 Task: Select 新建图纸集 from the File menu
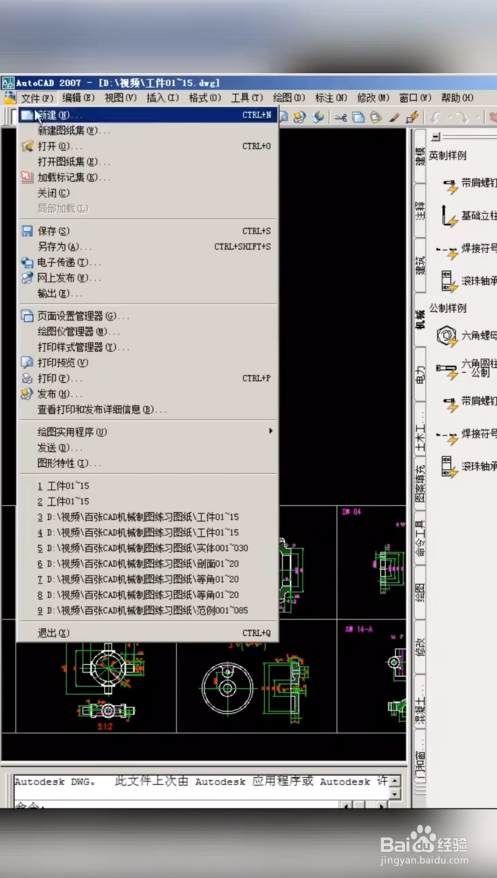148,130
